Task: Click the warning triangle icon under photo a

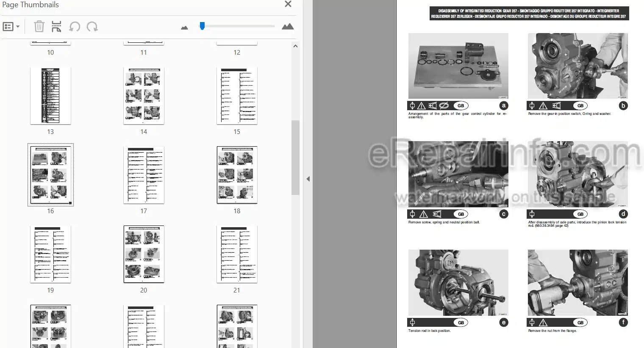Action: pos(422,106)
